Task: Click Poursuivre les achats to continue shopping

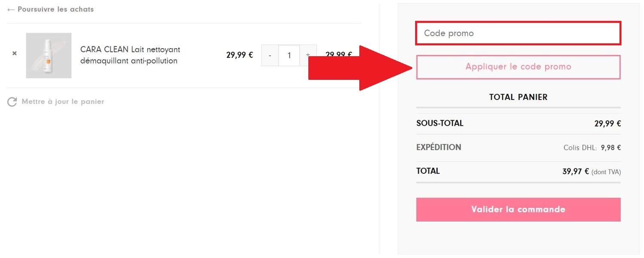Action: (x=55, y=9)
